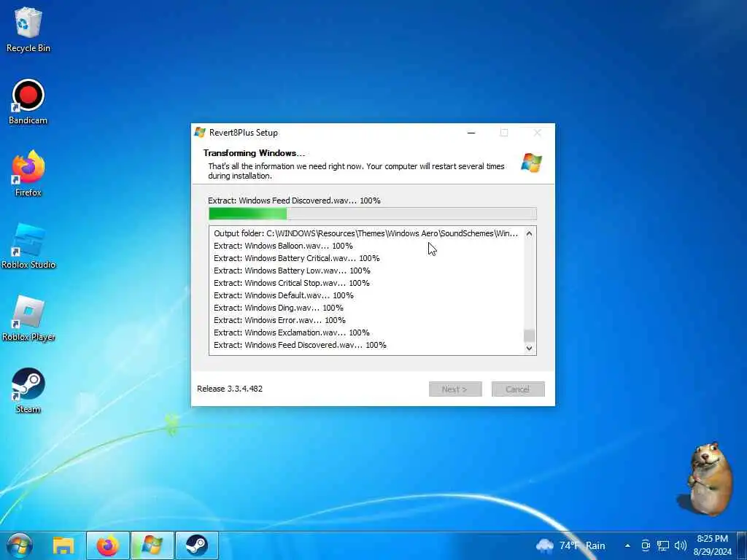The width and height of the screenshot is (747, 560).
Task: Click the log scrollbar down arrow
Action: click(x=529, y=348)
